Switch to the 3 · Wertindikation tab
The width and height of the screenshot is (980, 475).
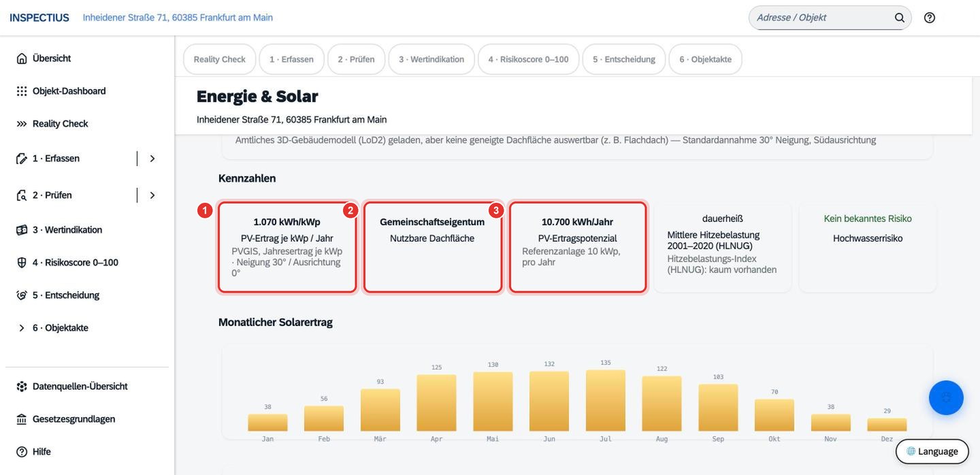(x=431, y=59)
